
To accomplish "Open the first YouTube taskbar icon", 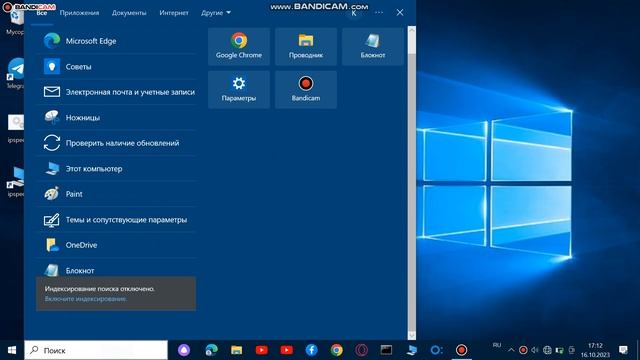I will 262,350.
